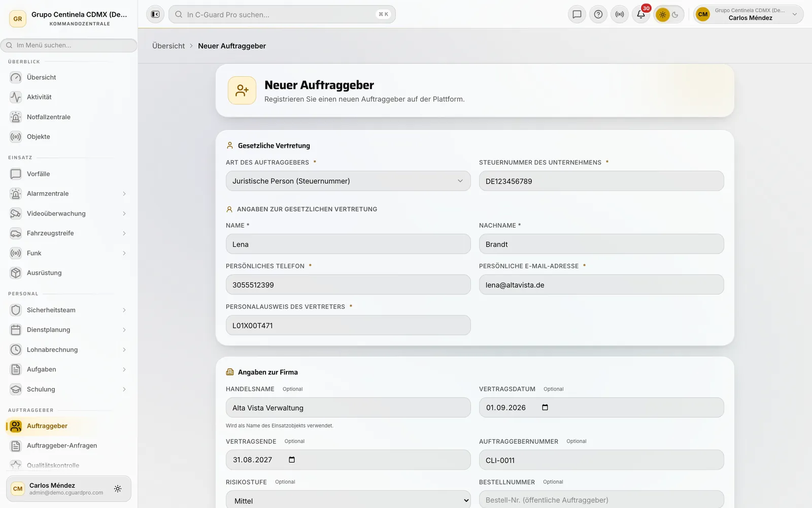Expand the Alarmzentrale submenu

click(x=124, y=194)
